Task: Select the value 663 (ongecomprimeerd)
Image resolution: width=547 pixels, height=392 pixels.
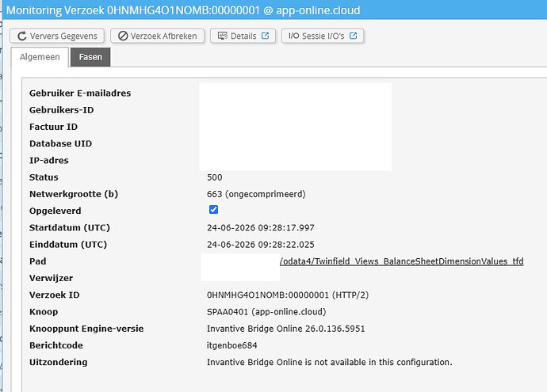Action: coord(256,194)
